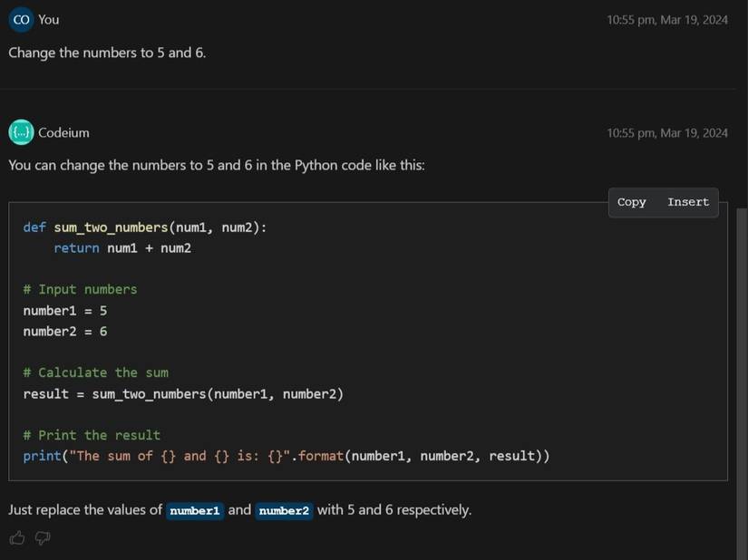Click the CO user avatar icon
748x560 pixels.
(21, 19)
